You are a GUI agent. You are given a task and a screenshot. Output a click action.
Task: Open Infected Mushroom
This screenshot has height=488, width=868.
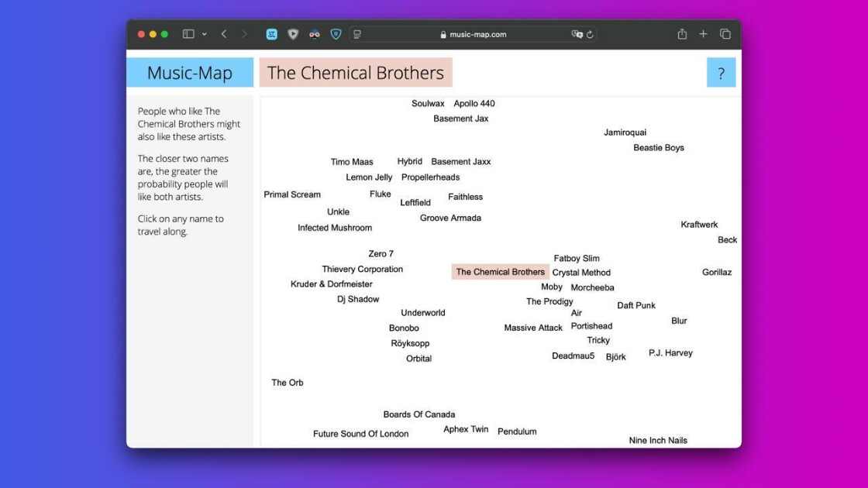pos(335,228)
